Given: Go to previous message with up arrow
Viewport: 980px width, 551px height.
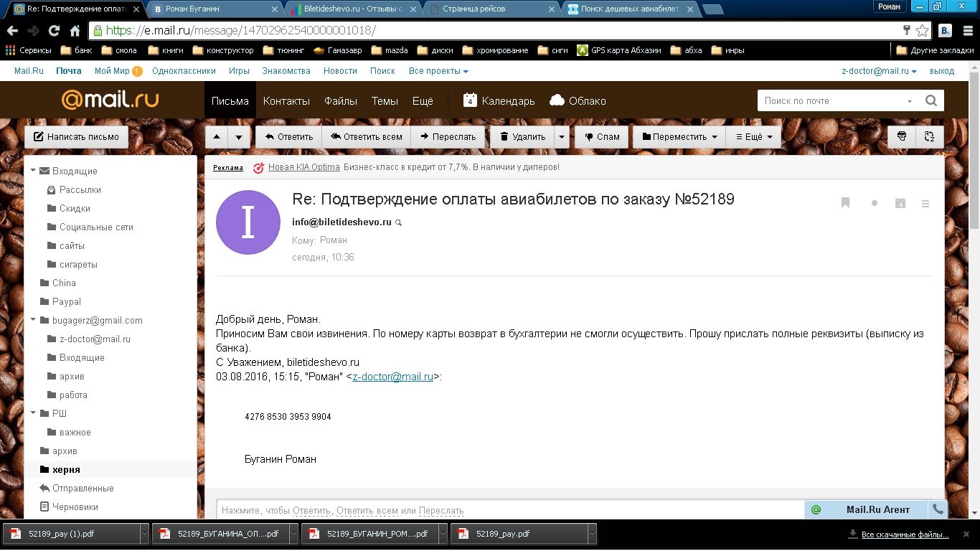Looking at the screenshot, I should (x=217, y=136).
